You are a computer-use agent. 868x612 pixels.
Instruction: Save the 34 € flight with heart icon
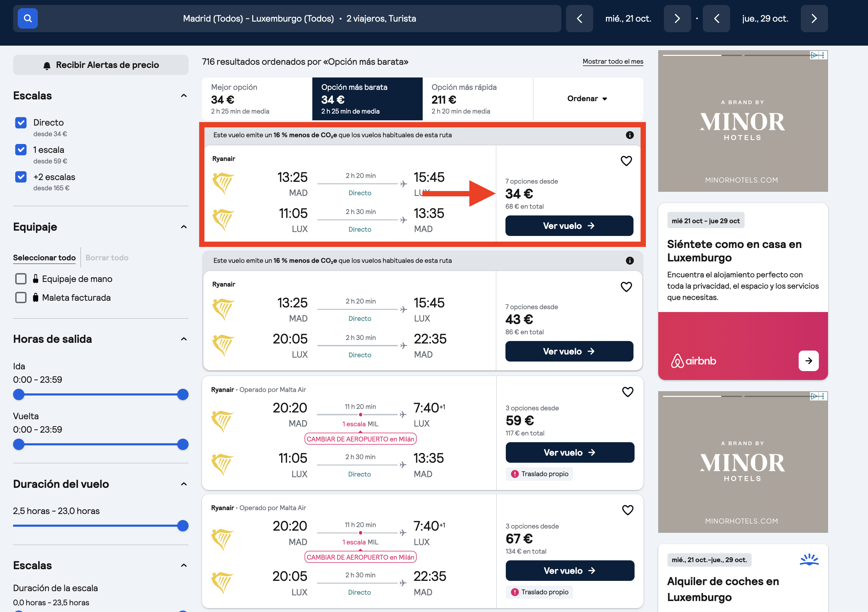pos(626,161)
